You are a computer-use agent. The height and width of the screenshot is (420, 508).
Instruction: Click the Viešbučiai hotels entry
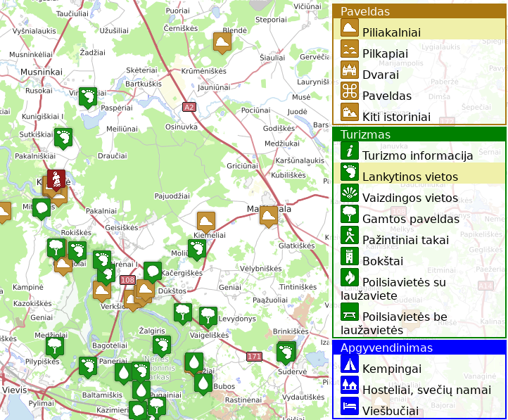tap(390, 411)
